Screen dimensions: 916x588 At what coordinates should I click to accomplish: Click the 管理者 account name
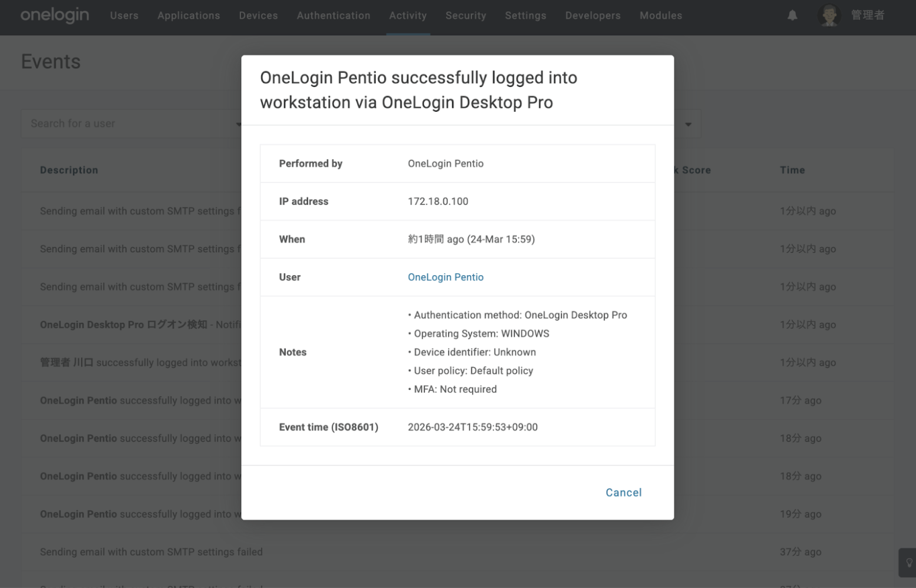point(867,16)
